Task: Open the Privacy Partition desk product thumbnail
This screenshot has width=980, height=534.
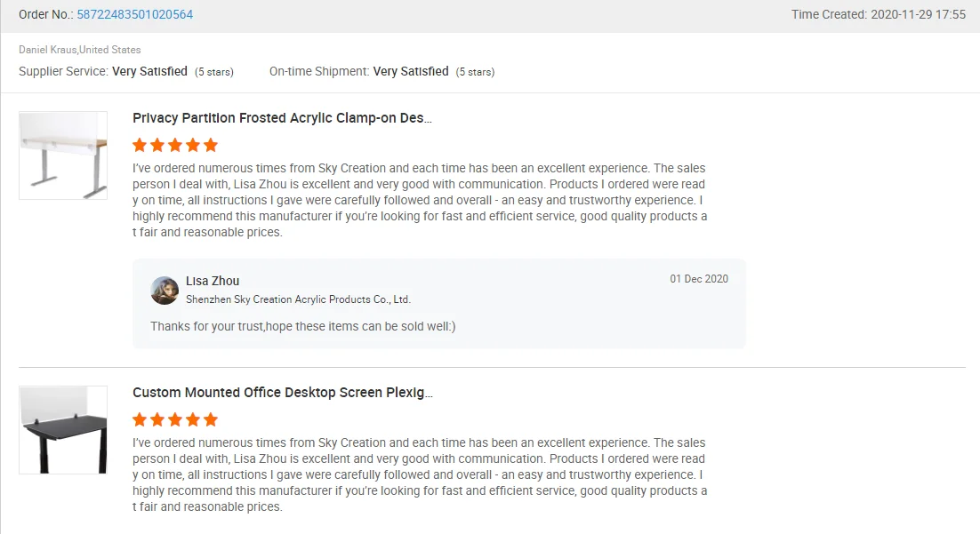Action: point(63,155)
